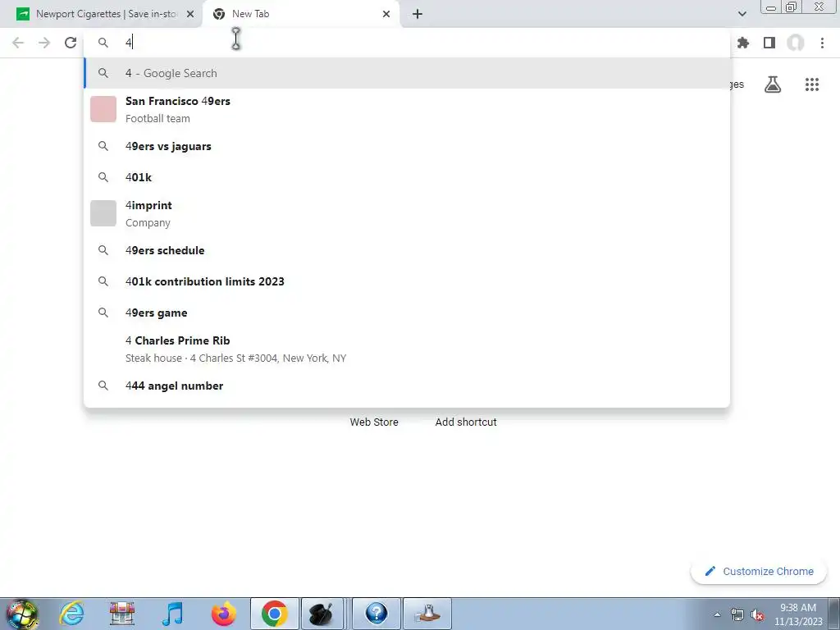Select the '49ers schedule' suggestion

click(x=407, y=250)
